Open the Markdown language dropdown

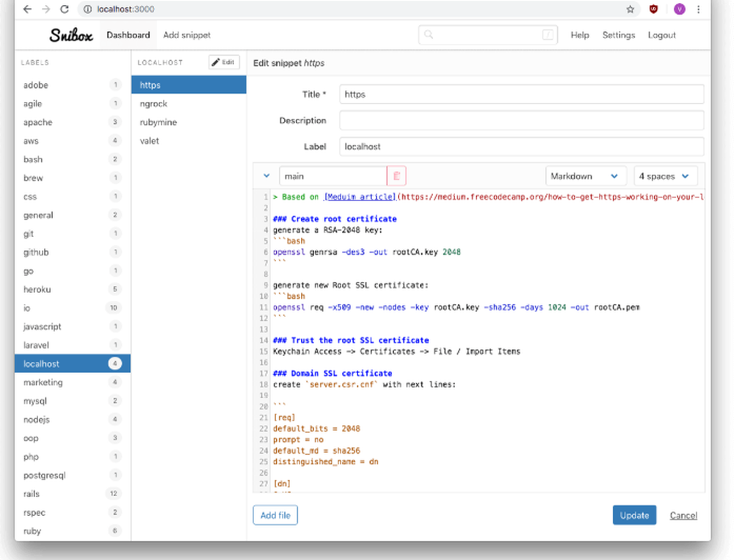586,176
